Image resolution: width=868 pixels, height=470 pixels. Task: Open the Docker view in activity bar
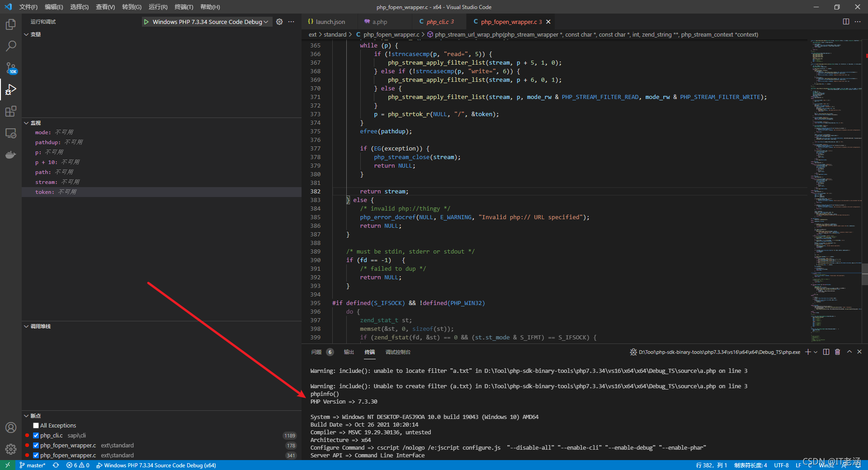[x=11, y=155]
